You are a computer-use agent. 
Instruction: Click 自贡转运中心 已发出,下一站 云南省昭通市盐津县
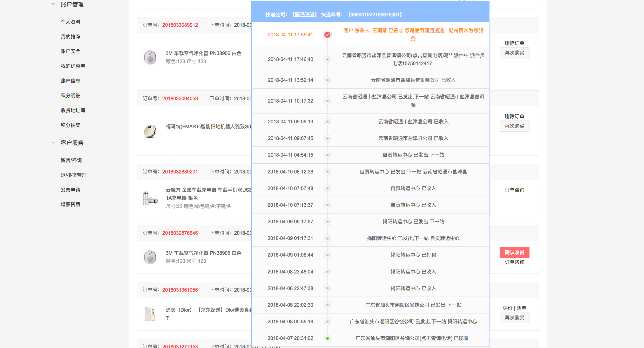tap(413, 172)
